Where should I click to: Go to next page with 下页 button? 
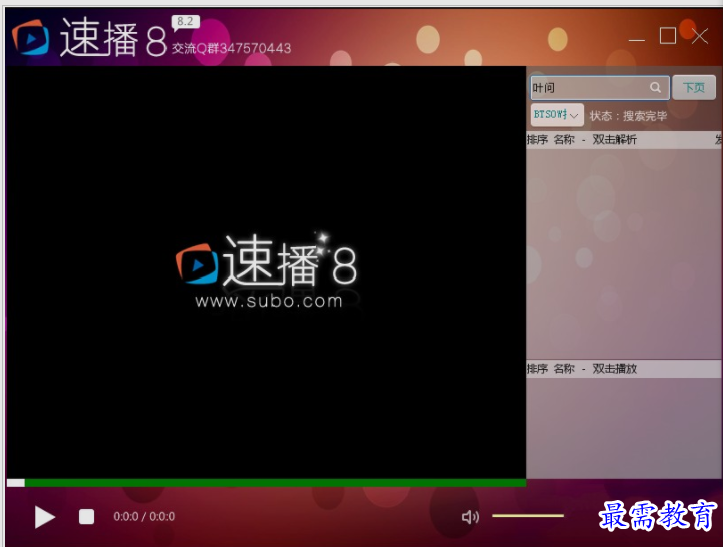pos(694,88)
